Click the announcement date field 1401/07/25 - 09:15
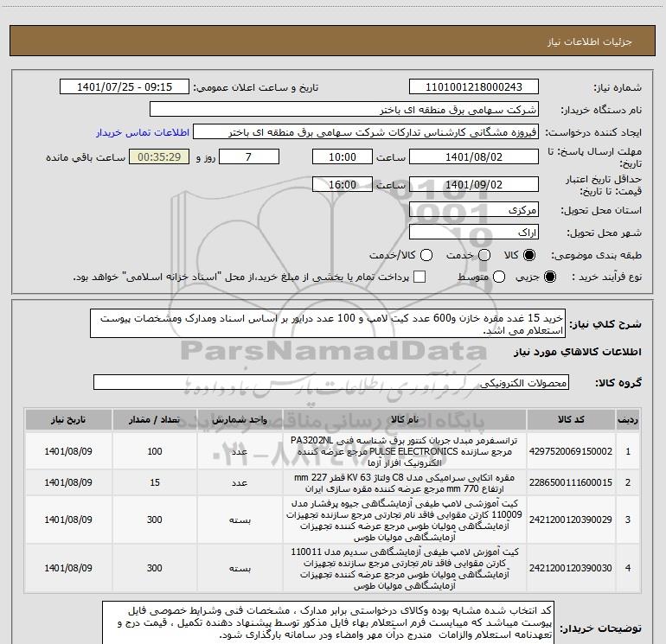666x644 pixels. point(125,87)
